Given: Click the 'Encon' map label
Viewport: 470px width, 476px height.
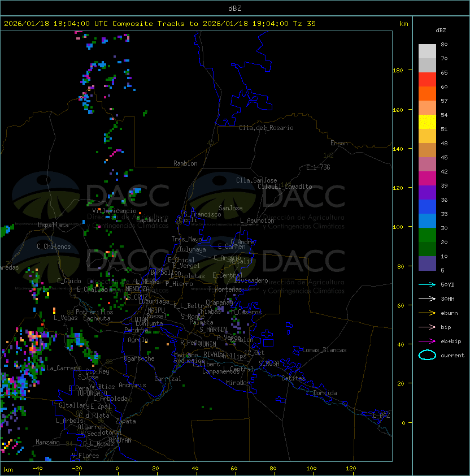Looking at the screenshot, I should [339, 143].
